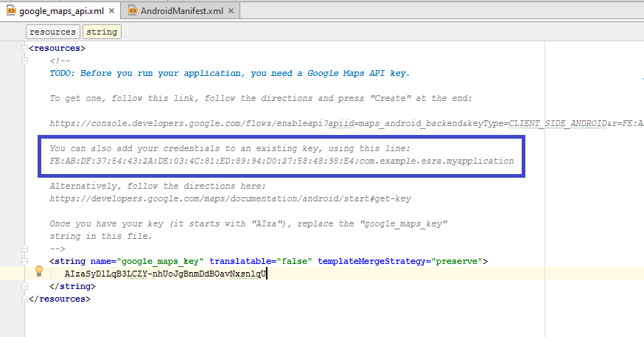Click the yellow lightbulb quick-fix icon
This screenshot has width=644, height=337.
click(x=39, y=271)
